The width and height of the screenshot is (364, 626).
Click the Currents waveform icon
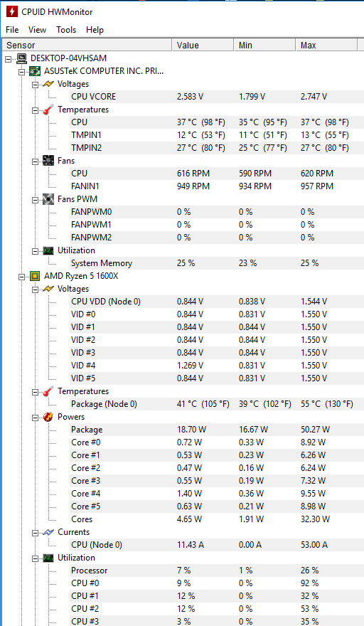(x=48, y=532)
